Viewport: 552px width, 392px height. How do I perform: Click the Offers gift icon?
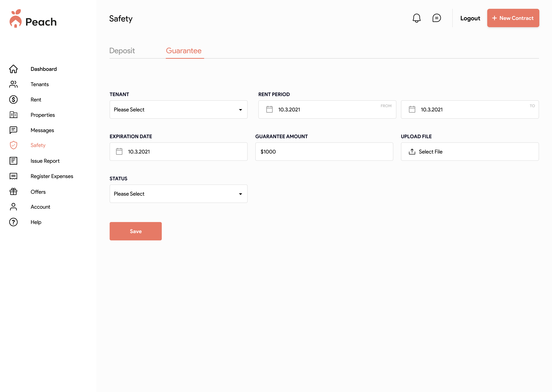[13, 192]
